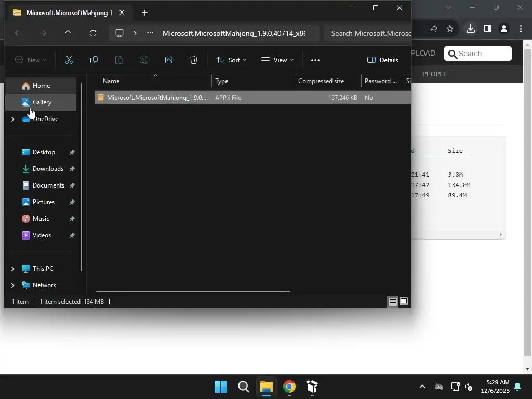This screenshot has height=399, width=532.
Task: Click the Copy icon in toolbar
Action: [x=94, y=60]
